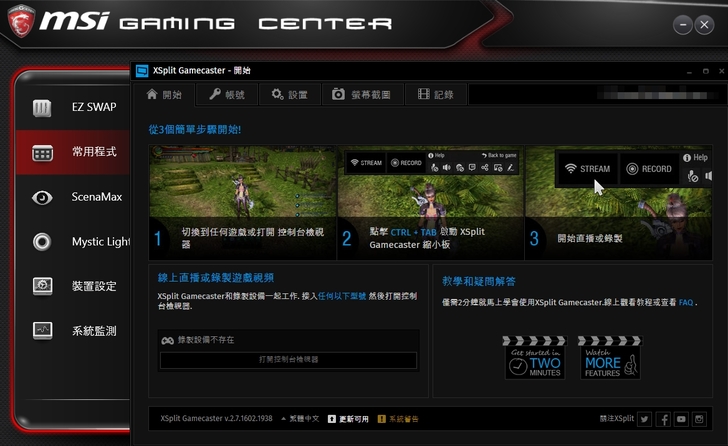The width and height of the screenshot is (728, 446).
Task: Open XSplit Instagram page icon
Action: coord(699,420)
